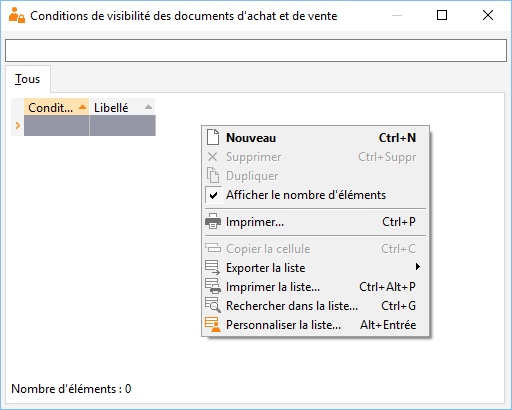Screen dimensions: 512x410
Task: Click the Ctrl+Alt+P shortcut text
Action: [x=387, y=287]
